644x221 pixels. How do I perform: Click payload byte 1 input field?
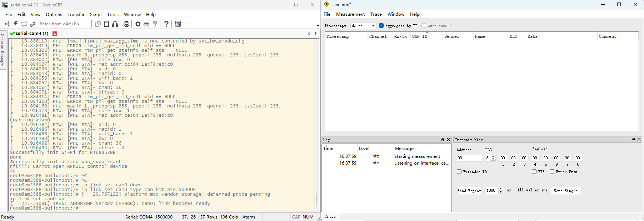[503, 158]
